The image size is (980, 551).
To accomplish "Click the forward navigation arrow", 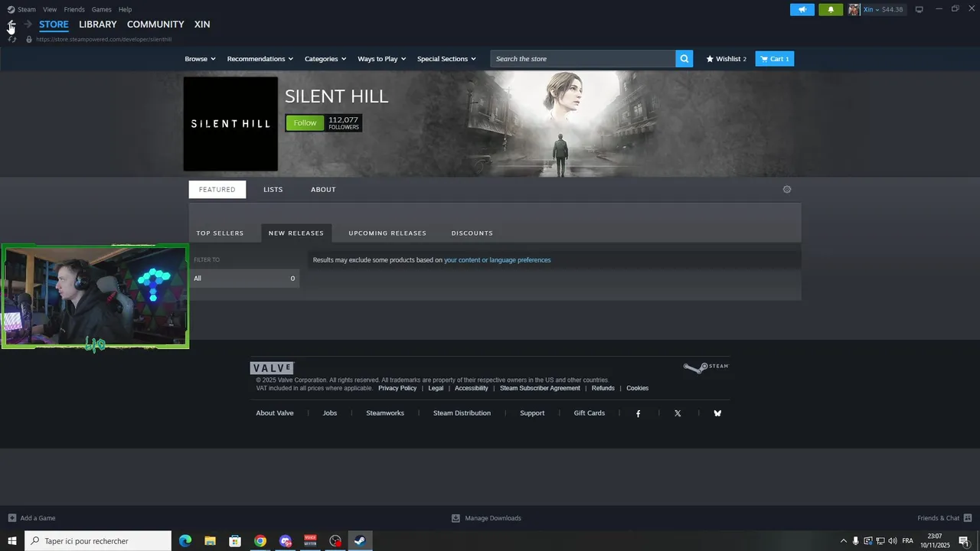I will click(28, 24).
